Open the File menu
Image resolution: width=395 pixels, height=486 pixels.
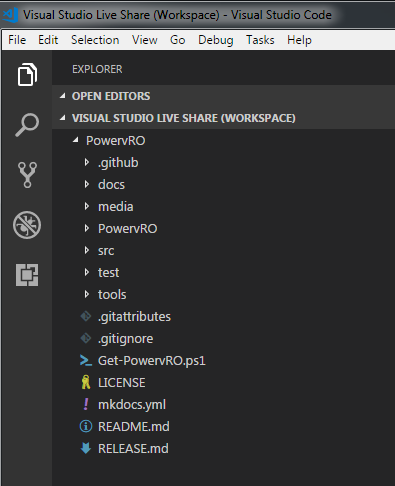(17, 40)
